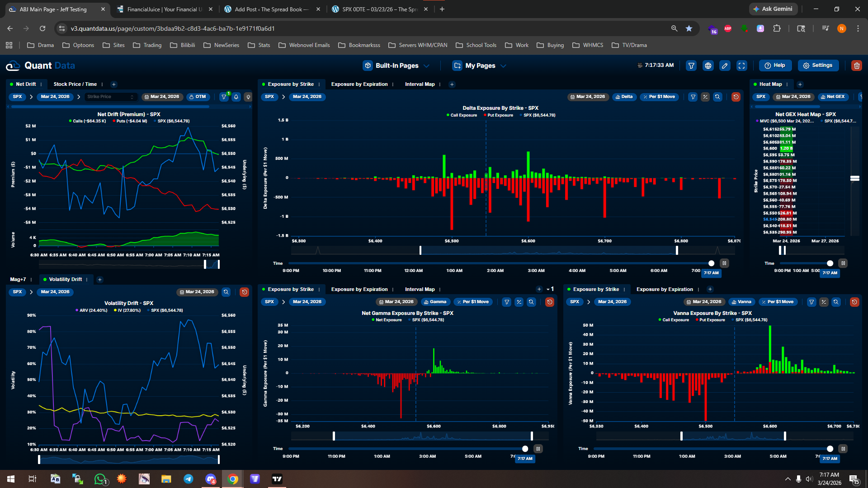Open the Settings button
The image size is (868, 488).
pos(817,66)
